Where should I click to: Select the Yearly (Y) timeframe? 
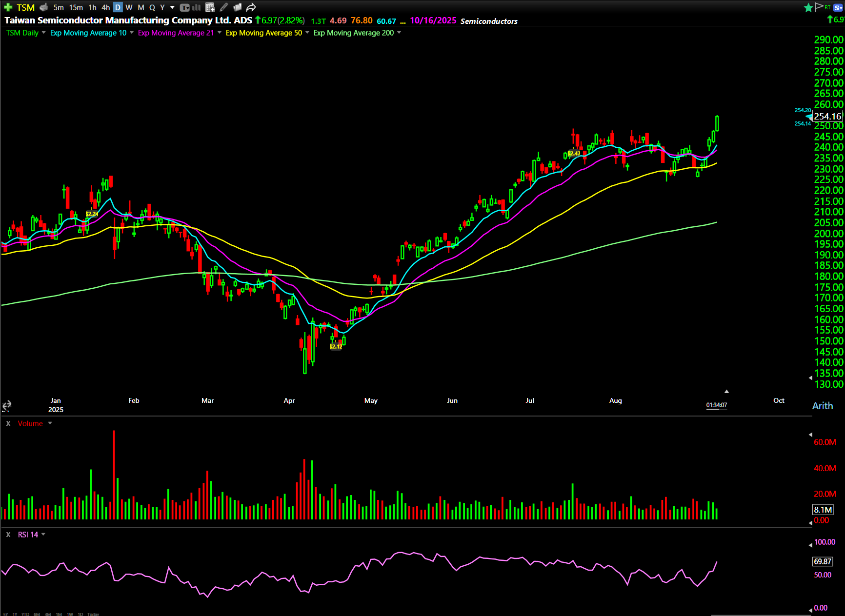pos(162,7)
